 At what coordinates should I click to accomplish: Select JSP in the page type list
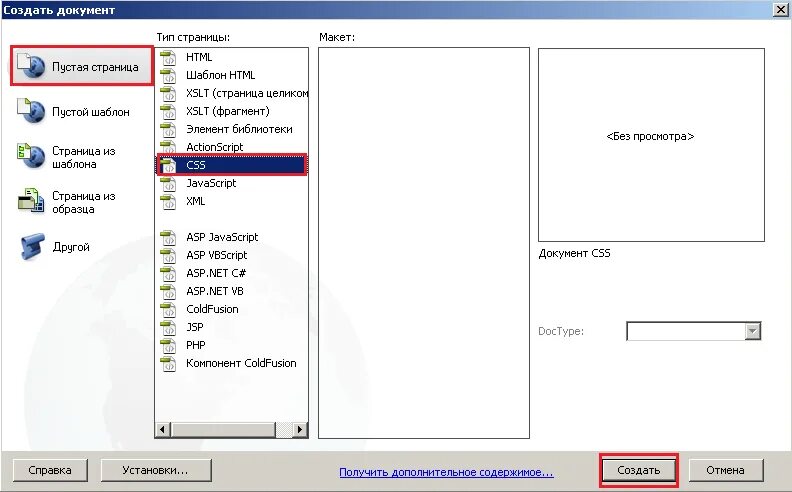pyautogui.click(x=195, y=327)
